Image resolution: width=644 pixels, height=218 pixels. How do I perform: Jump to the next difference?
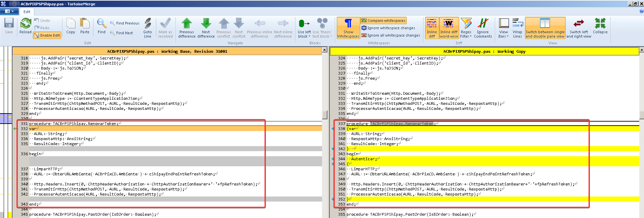click(x=206, y=28)
